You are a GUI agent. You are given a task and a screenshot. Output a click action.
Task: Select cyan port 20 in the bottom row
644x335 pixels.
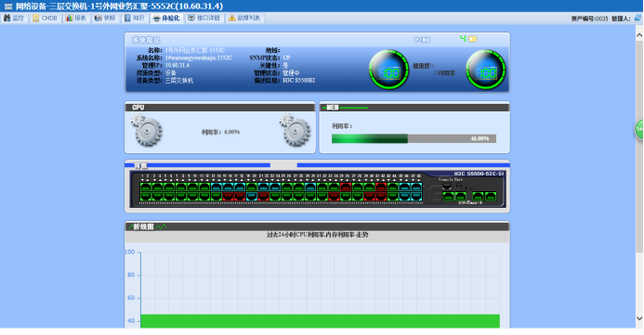point(251,196)
